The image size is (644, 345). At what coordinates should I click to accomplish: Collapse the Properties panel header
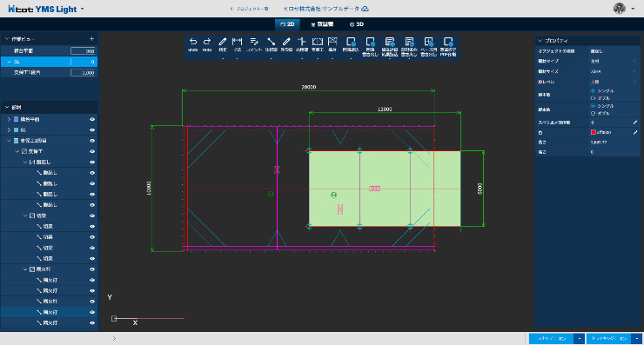[540, 41]
